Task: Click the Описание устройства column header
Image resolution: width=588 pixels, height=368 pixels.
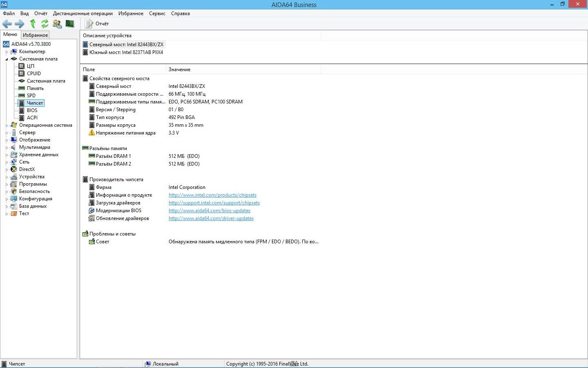Action: [x=200, y=36]
